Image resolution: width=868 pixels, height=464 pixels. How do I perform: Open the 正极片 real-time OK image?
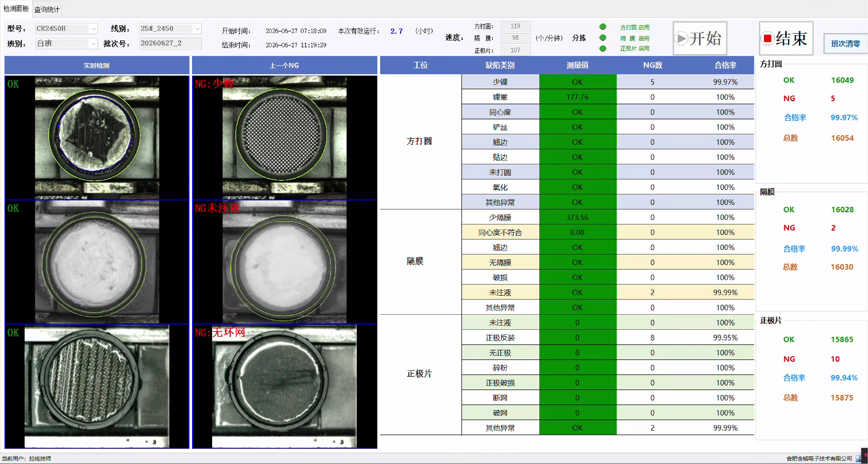click(x=97, y=387)
